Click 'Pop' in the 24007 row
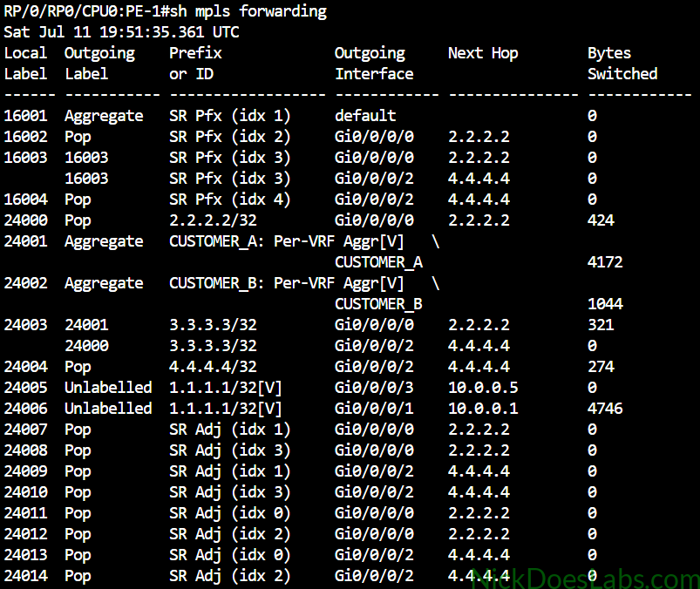Screen dimensions: 700x589 coord(78,430)
